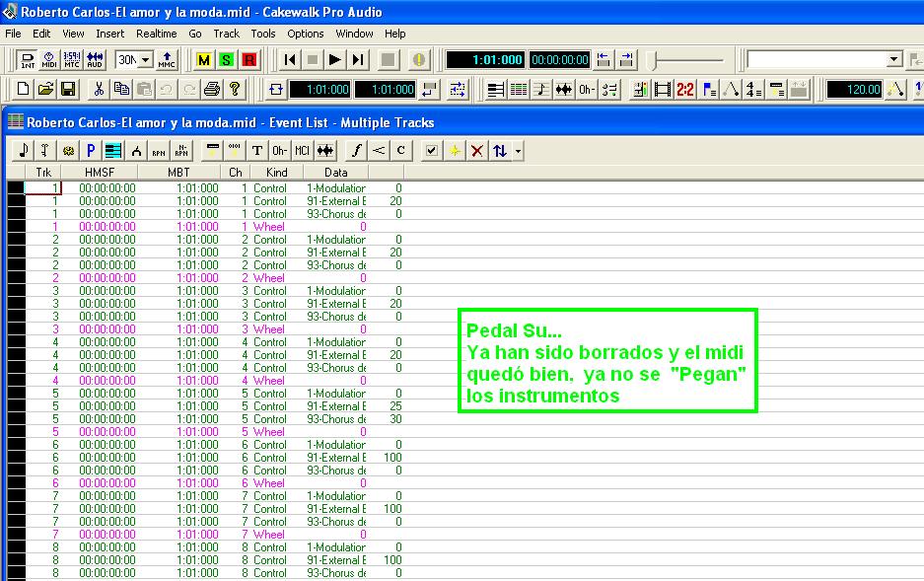Jump to the end of the song
Screen dimensions: 924x581
pos(357,59)
